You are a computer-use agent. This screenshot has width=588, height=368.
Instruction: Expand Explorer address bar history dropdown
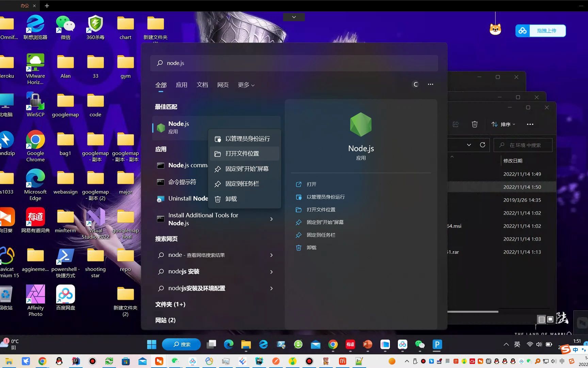469,145
